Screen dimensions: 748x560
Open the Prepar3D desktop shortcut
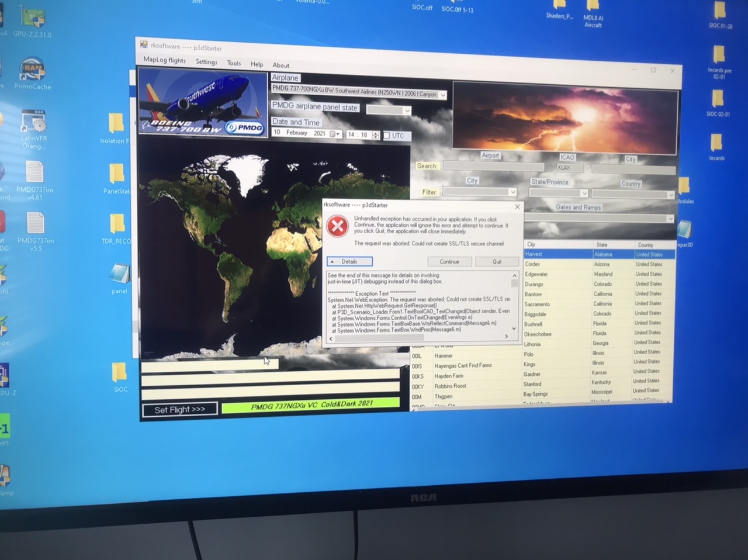point(684,234)
